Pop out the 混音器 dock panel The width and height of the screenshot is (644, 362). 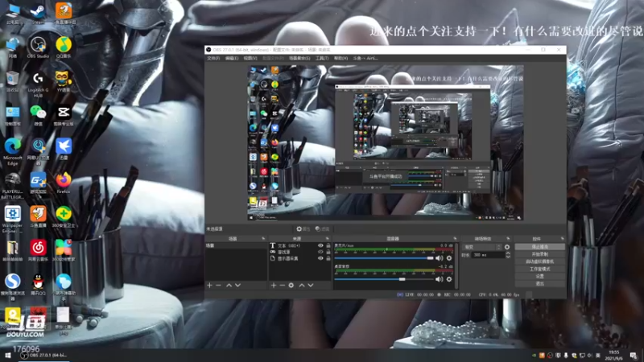coord(455,238)
